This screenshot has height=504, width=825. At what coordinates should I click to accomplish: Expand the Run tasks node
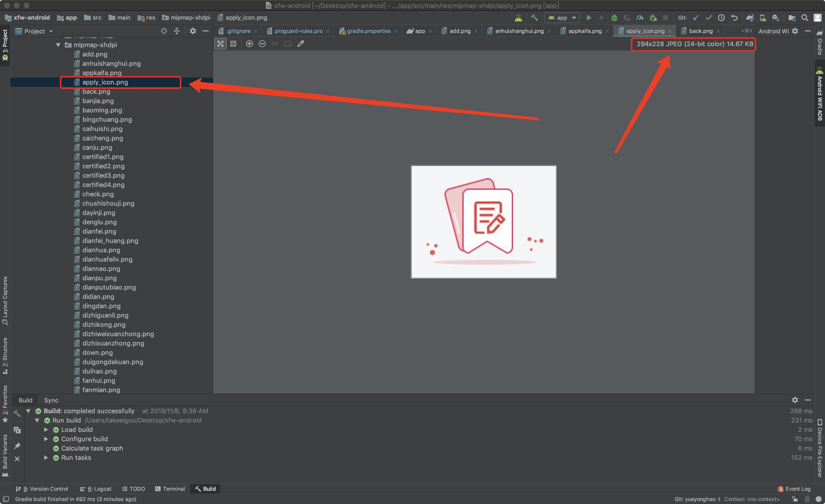(46, 457)
